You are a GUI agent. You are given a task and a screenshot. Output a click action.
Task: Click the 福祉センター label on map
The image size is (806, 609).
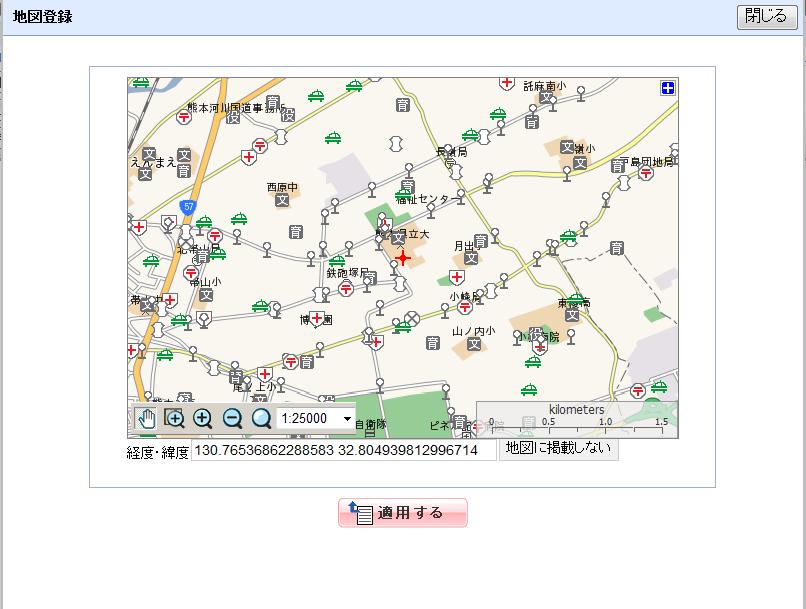tap(428, 199)
